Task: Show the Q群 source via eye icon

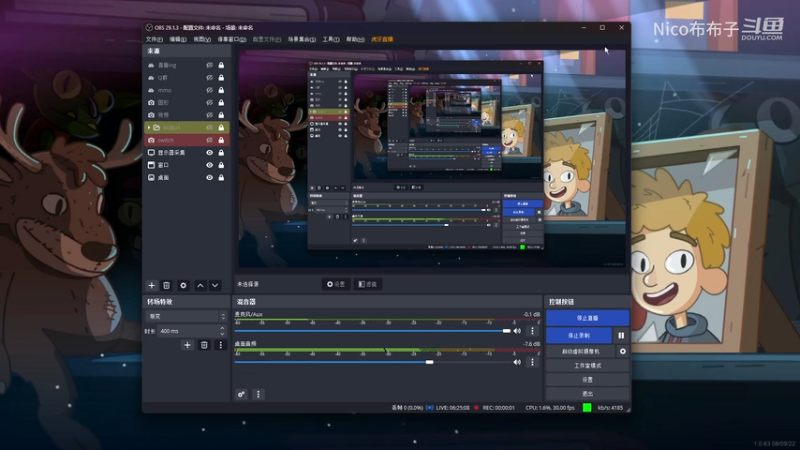Action: click(x=209, y=78)
